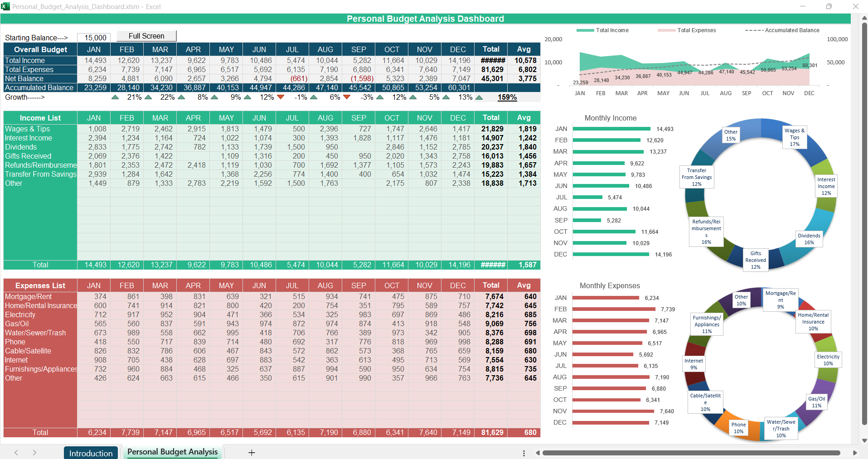Image resolution: width=868 pixels, height=459 pixels.
Task: Select the Wages & Tips label in income donut
Action: [795, 137]
